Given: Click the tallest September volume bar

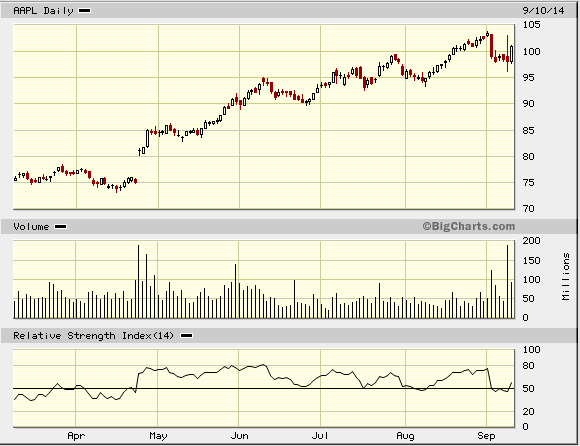Looking at the screenshot, I should (x=508, y=281).
